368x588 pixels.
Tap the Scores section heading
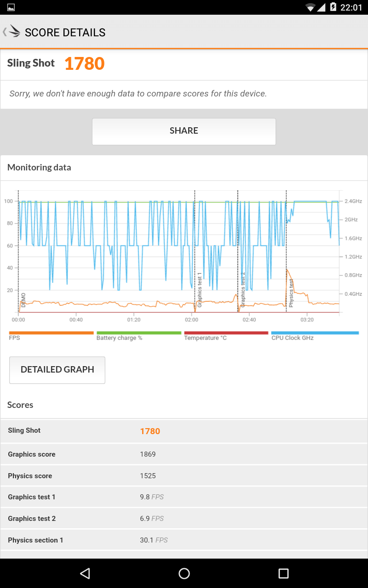pyautogui.click(x=20, y=405)
